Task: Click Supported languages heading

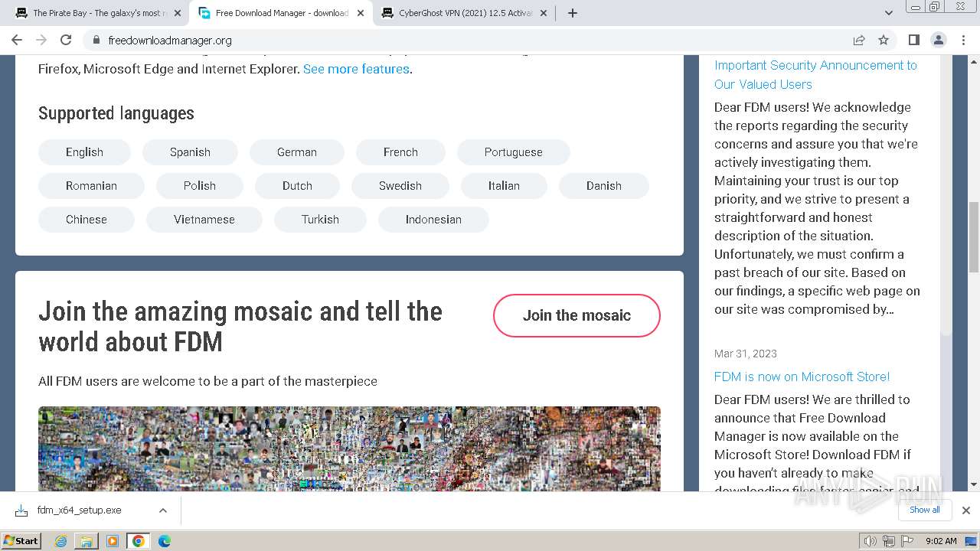Action: coord(116,113)
